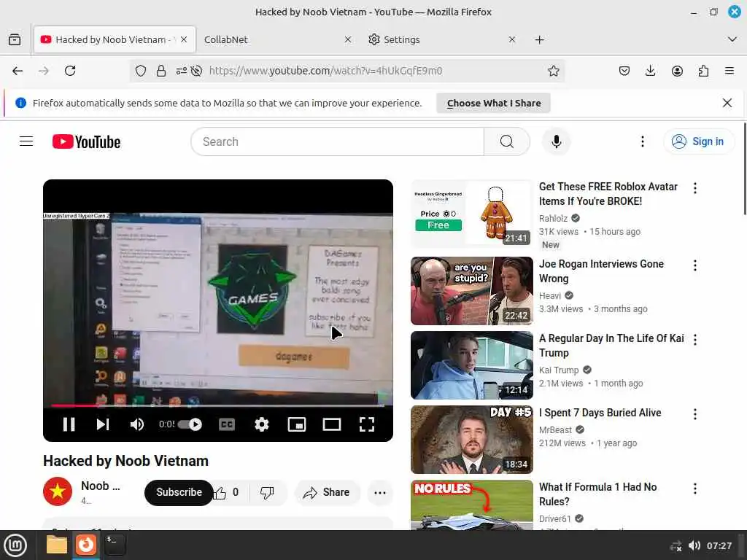Open the video settings gear
747x560 pixels.
pos(262,424)
